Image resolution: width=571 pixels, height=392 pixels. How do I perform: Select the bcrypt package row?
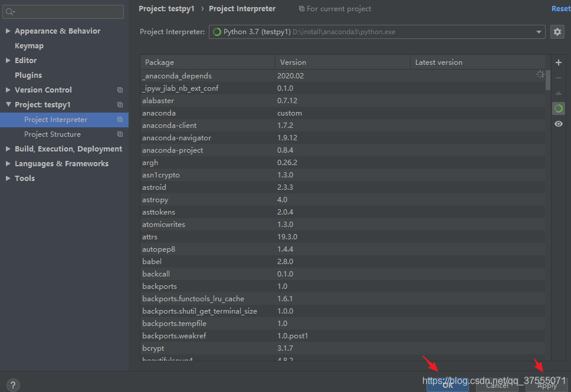343,348
